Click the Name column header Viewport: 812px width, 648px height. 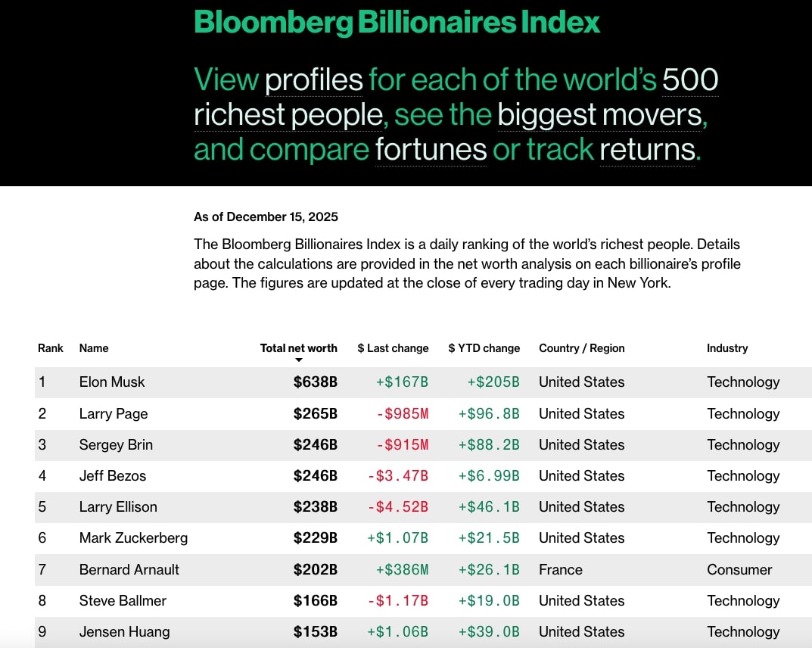point(94,348)
